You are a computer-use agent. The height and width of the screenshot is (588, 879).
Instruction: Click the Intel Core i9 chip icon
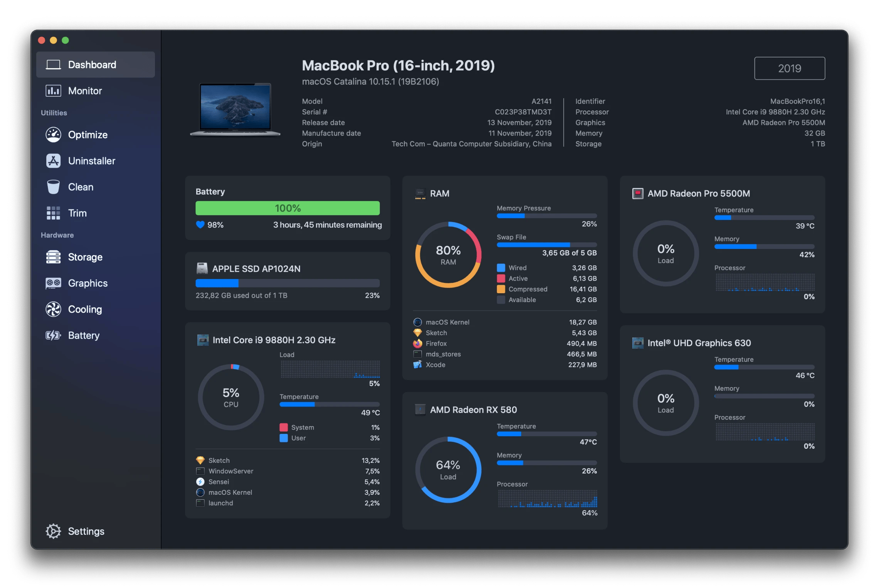pyautogui.click(x=203, y=340)
